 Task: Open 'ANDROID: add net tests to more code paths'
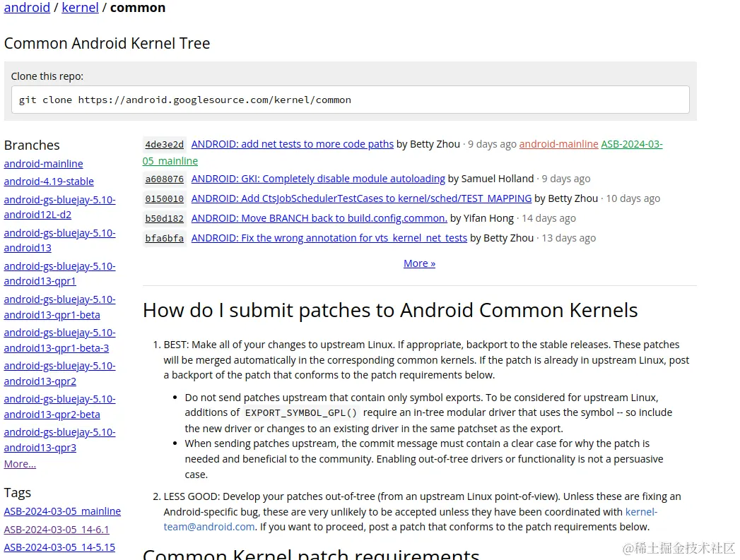click(x=293, y=144)
